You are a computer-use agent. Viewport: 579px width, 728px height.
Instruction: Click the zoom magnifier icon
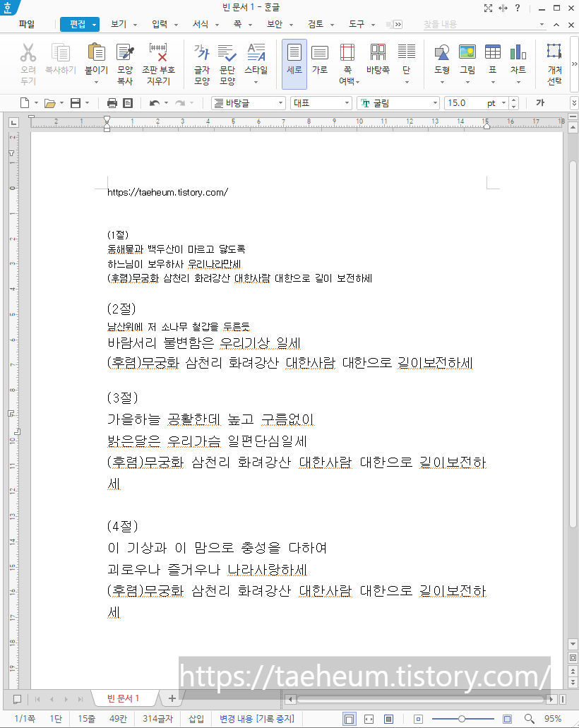tap(529, 720)
